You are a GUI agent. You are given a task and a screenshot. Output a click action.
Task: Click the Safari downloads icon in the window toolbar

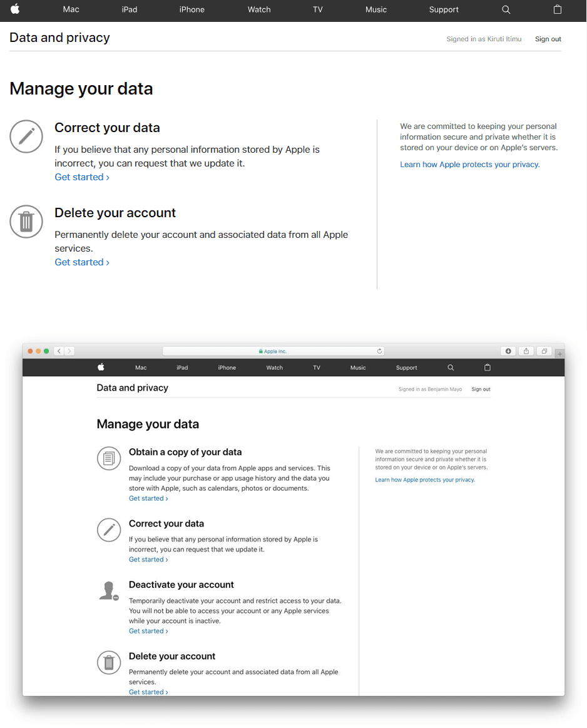tap(508, 351)
